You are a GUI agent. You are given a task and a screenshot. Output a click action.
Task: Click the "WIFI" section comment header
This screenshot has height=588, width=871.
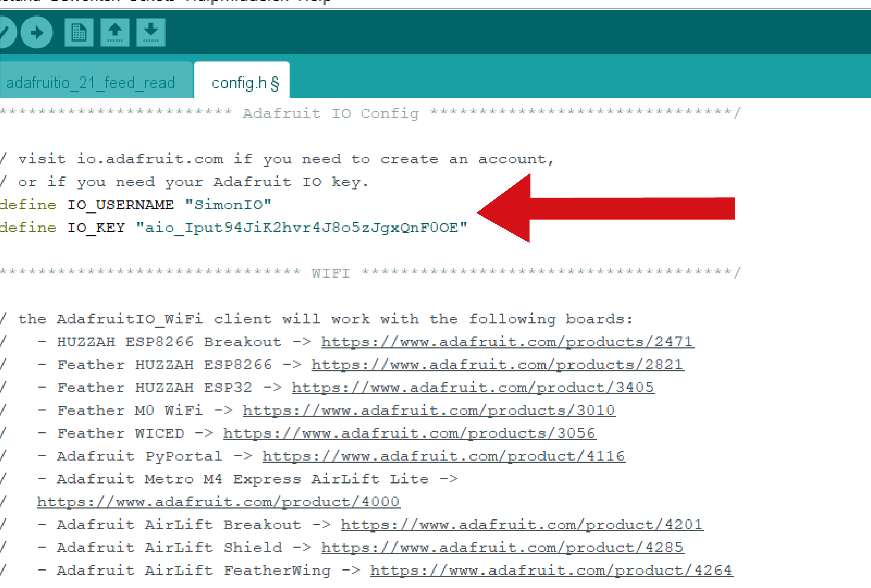[x=331, y=273]
